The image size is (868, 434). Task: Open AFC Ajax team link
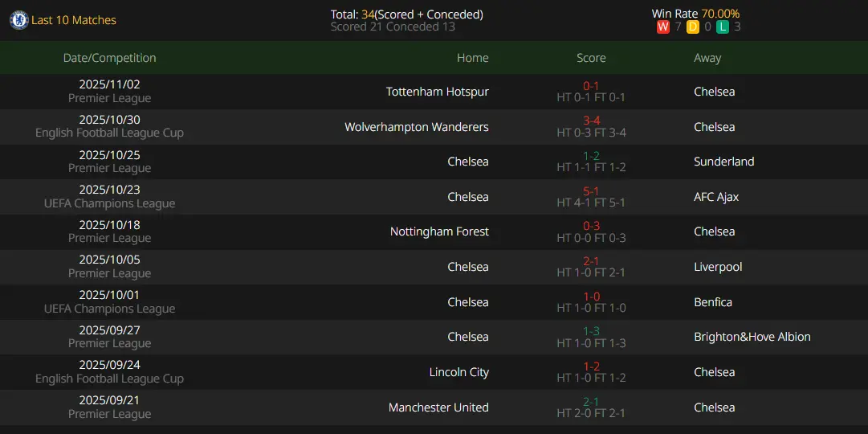[716, 197]
